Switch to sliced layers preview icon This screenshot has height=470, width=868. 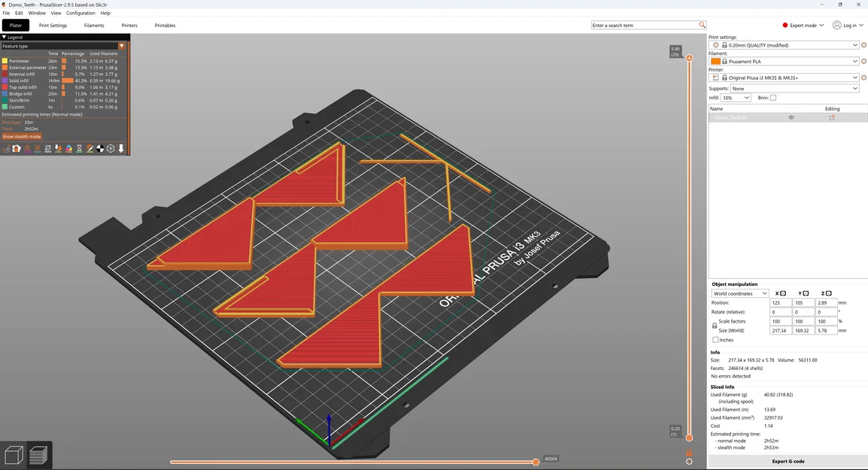pos(38,455)
